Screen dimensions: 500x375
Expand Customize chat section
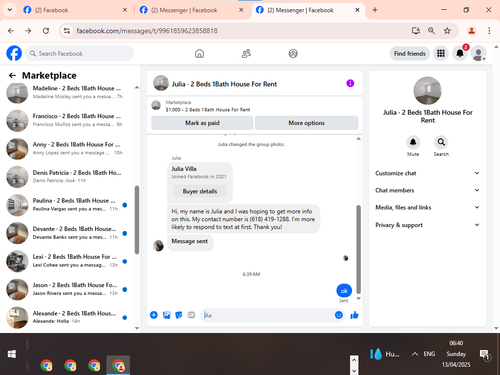pos(427,173)
